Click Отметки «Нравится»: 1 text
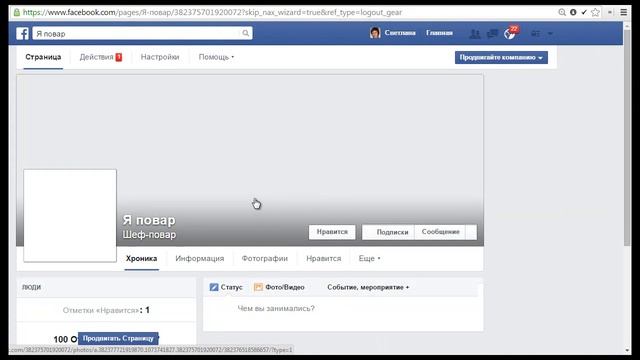 (106, 311)
